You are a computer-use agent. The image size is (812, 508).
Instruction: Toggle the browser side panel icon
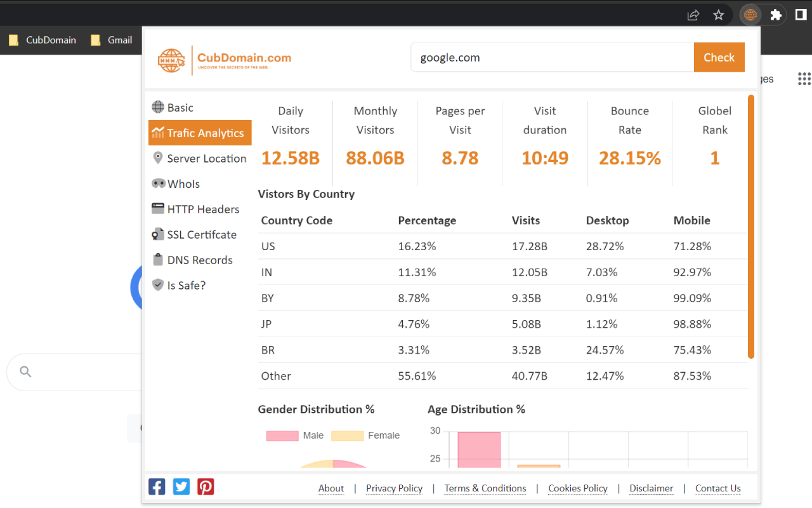coord(801,15)
